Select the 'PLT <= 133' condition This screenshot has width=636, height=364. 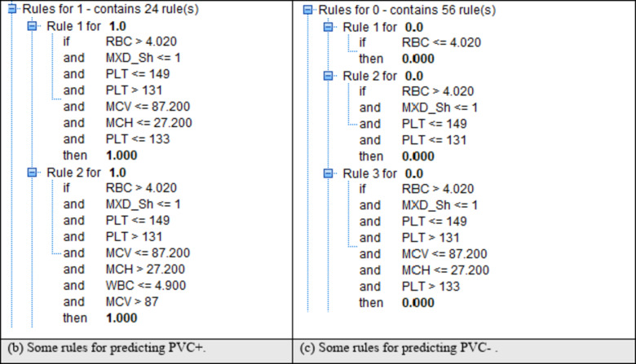[x=138, y=139]
